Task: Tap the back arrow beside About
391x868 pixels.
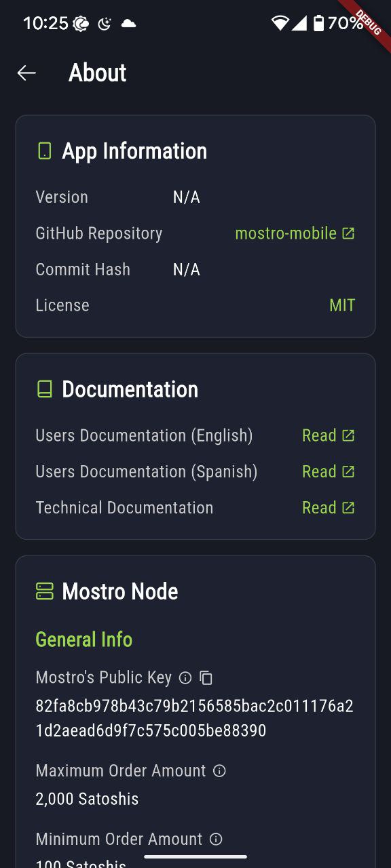Action: [x=26, y=73]
